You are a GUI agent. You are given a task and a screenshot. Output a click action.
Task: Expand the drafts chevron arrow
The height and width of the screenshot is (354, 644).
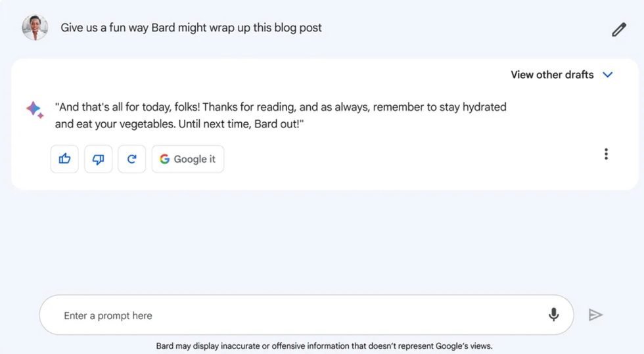(608, 75)
